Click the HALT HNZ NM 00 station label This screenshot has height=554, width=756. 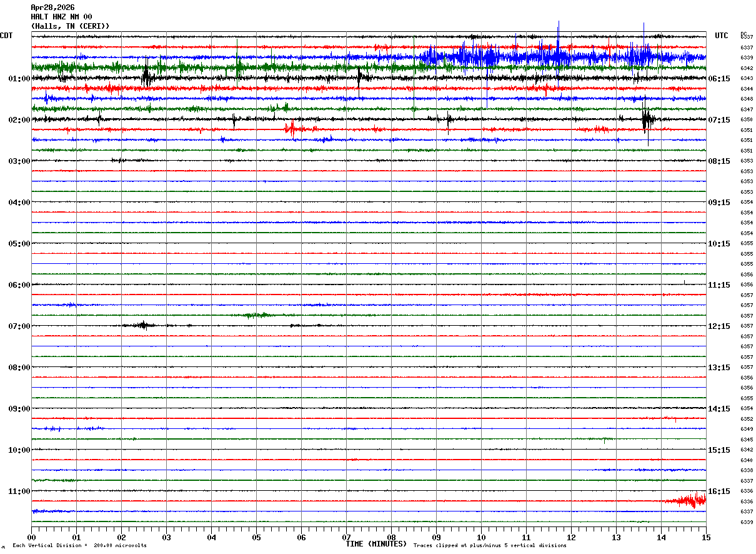click(x=61, y=17)
